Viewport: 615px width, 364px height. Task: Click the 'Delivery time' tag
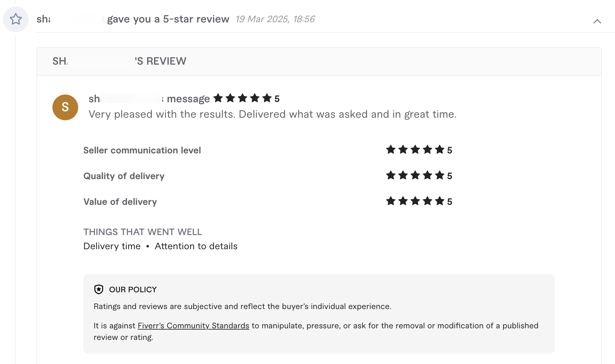(x=112, y=246)
